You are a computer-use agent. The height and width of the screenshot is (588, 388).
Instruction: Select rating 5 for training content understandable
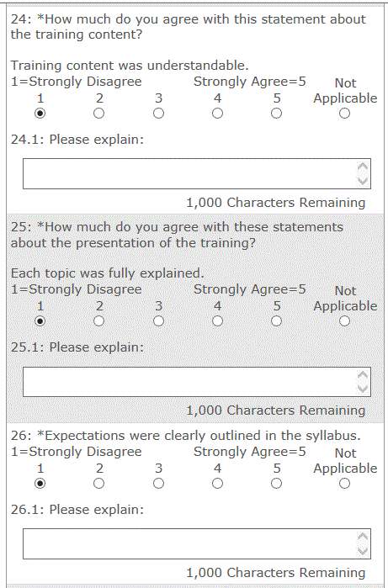pos(277,114)
